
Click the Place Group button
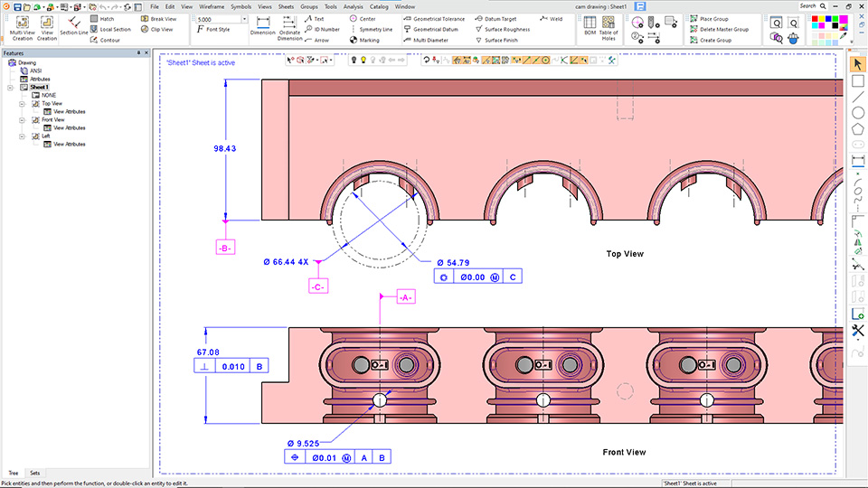[x=709, y=19]
